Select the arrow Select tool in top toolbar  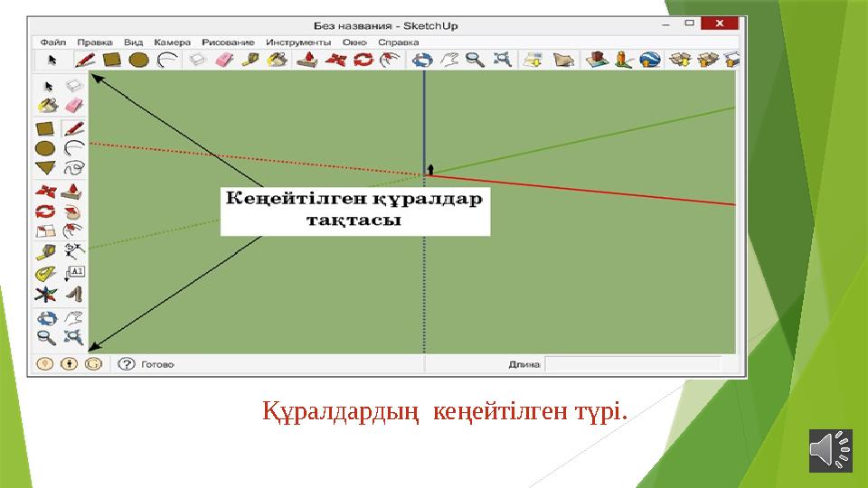52,60
